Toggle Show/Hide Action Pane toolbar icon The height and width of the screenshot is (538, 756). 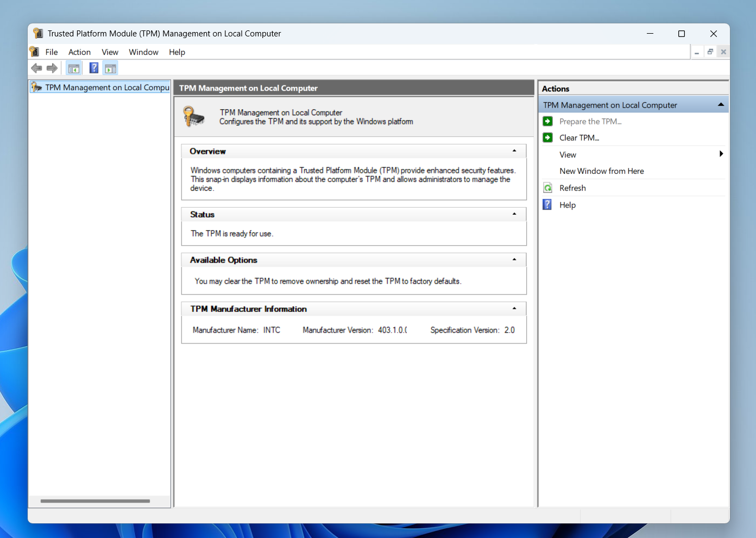pos(110,68)
